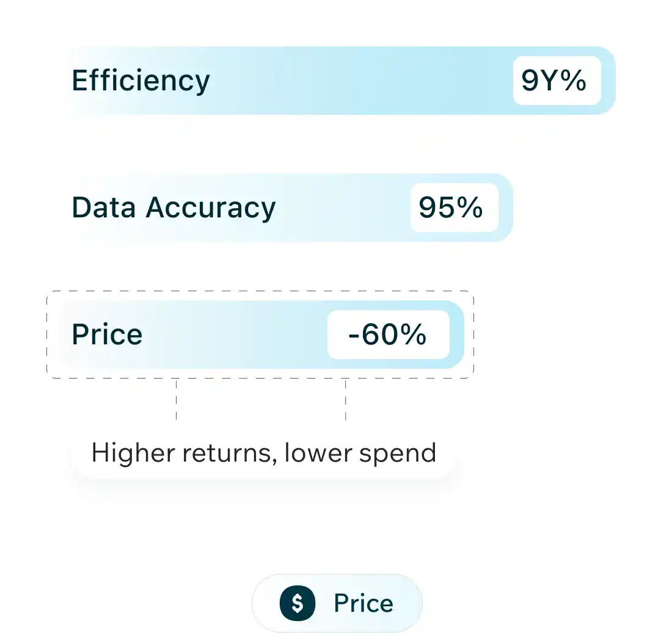Click the dollar sign icon
672x635 pixels.
[298, 603]
